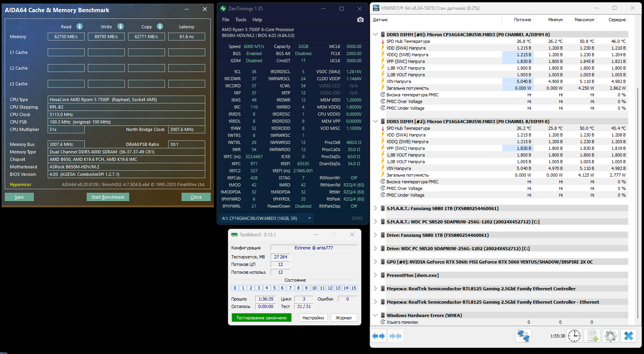This screenshot has width=644, height=354.
Task: Open HWiNFO sensor settings gear icon
Action: [x=611, y=336]
